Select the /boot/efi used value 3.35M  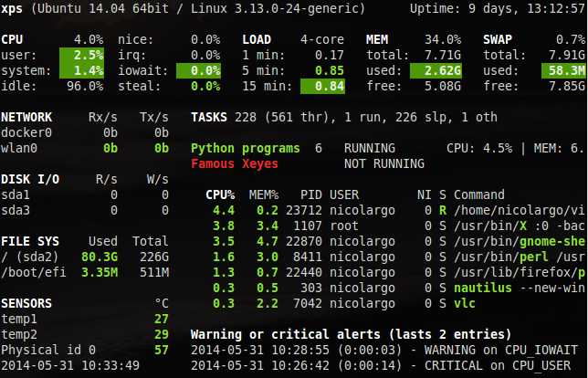point(100,272)
